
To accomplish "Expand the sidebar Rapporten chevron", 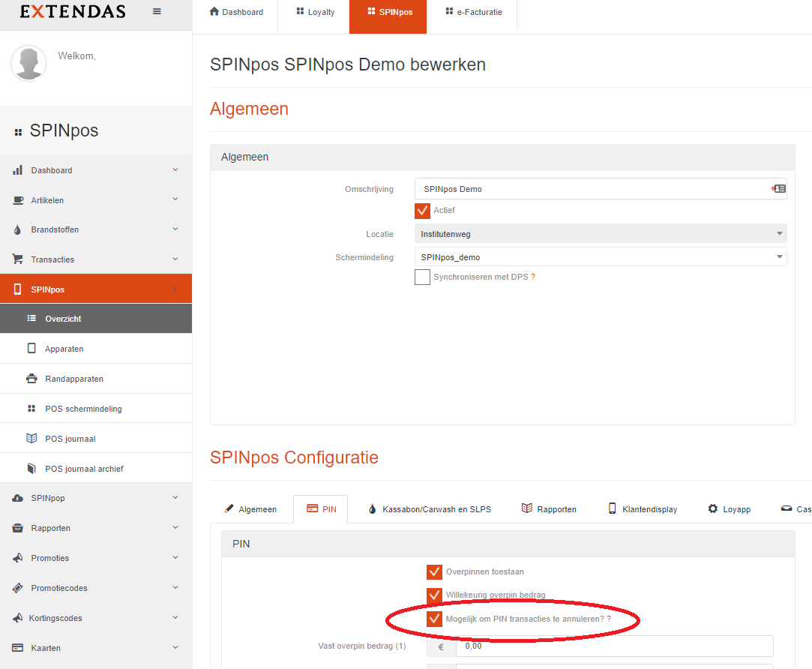I will (x=175, y=527).
